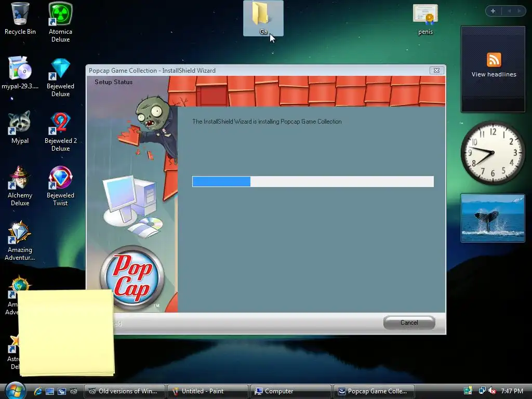532x399 pixels.
Task: Click the installation progress bar
Action: tap(313, 181)
